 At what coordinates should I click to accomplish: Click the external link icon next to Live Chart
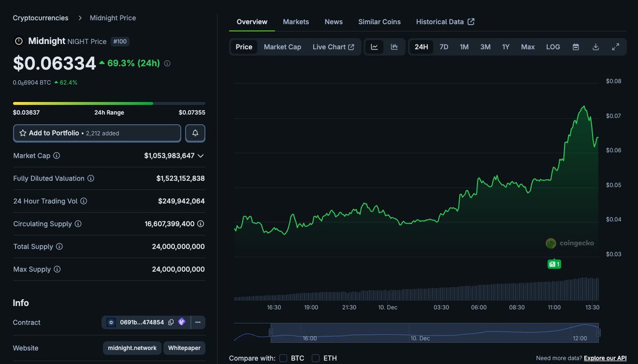(351, 47)
